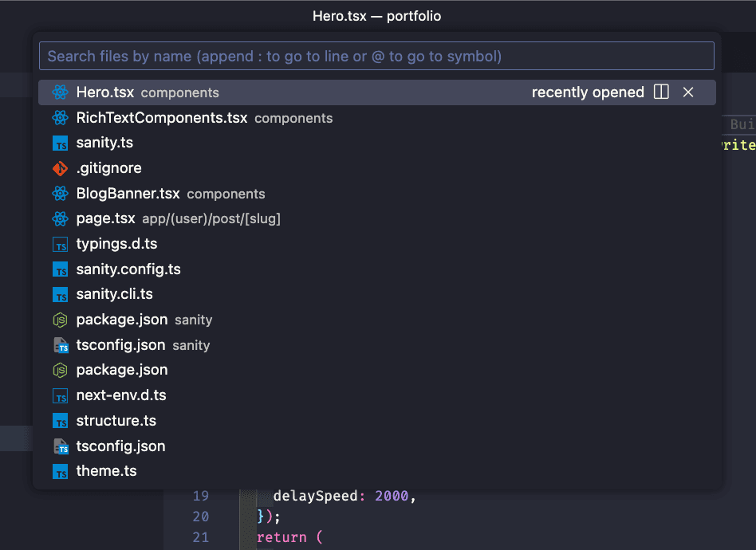Click the JSON icon beside package.json in sanity

pos(60,320)
